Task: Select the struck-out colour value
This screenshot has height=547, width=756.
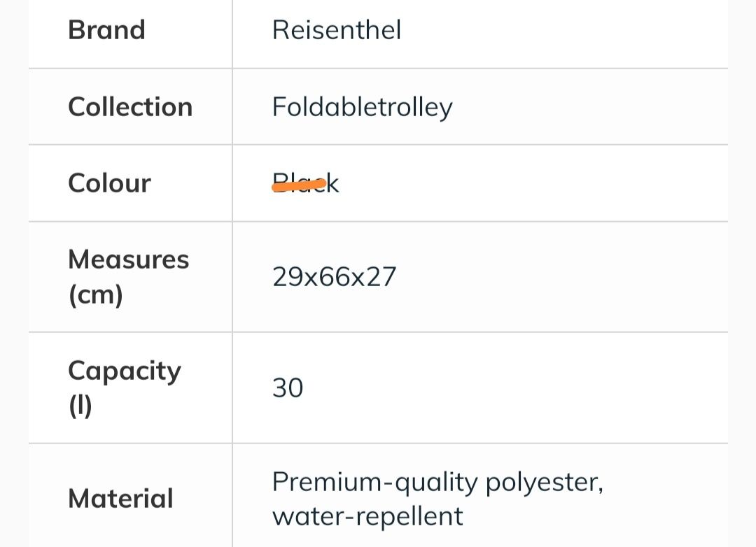Action: tap(306, 183)
